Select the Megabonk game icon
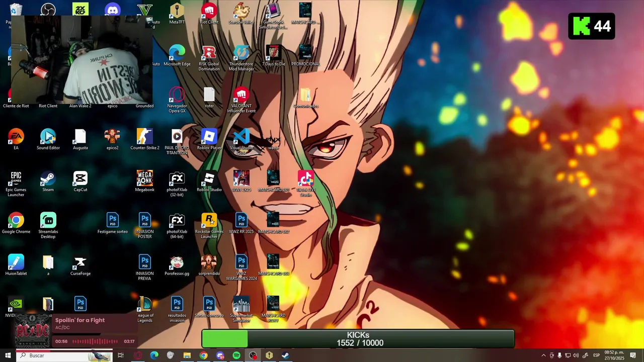Screen dimensions: 644x362 [144, 181]
